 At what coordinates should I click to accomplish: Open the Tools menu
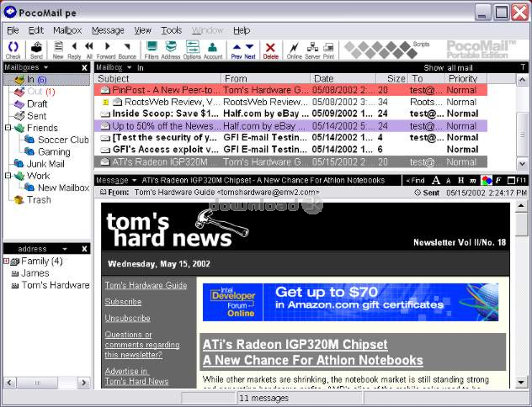pos(171,30)
